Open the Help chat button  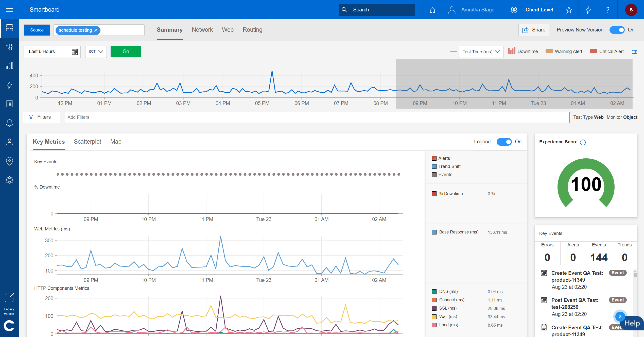(x=632, y=323)
